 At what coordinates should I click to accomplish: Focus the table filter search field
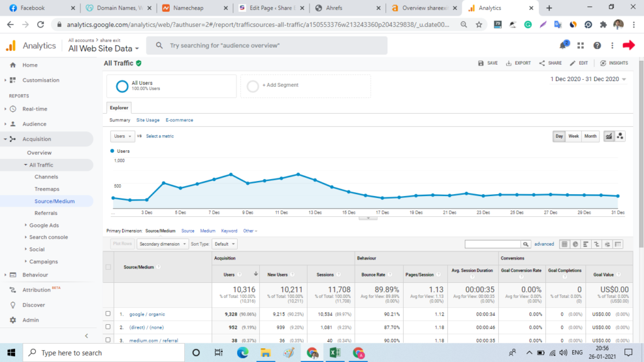click(x=492, y=244)
